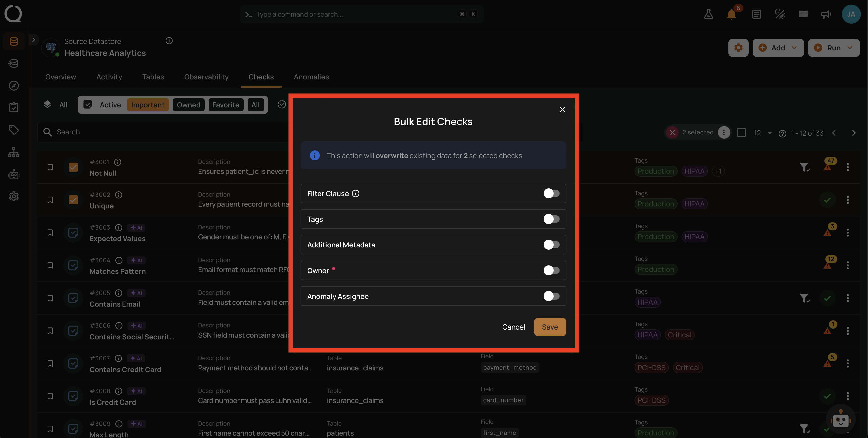868x438 pixels.
Task: Toggle the Active filter checkbox
Action: click(88, 105)
